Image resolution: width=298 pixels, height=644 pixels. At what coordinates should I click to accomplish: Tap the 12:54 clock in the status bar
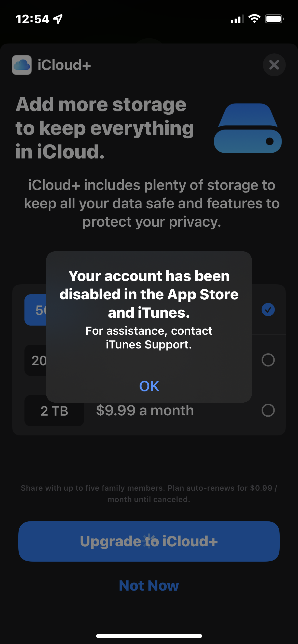(x=33, y=19)
